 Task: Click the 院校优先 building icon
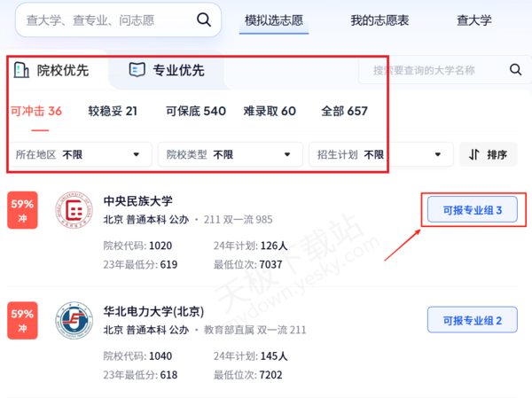(21, 70)
